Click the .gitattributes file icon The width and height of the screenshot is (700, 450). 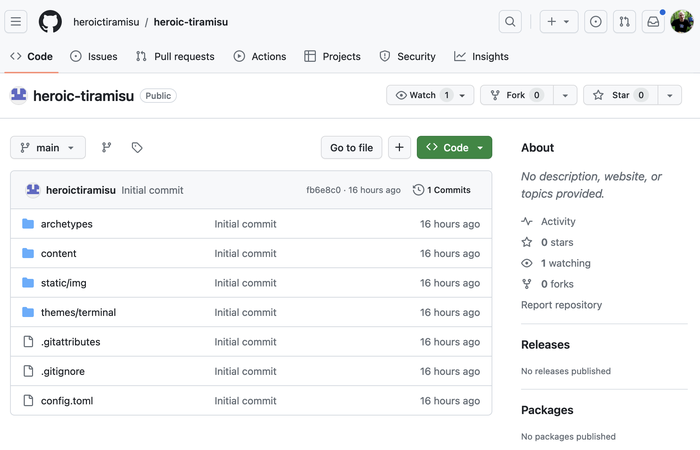28,342
